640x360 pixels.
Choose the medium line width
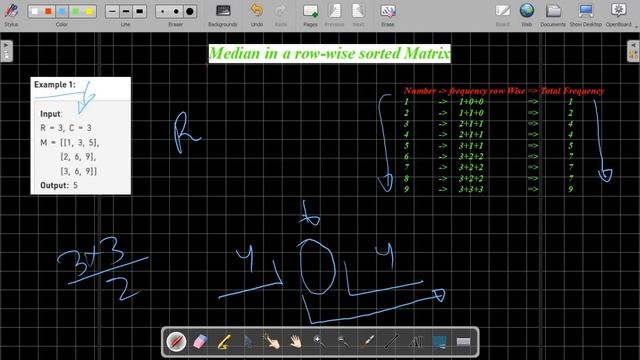126,11
